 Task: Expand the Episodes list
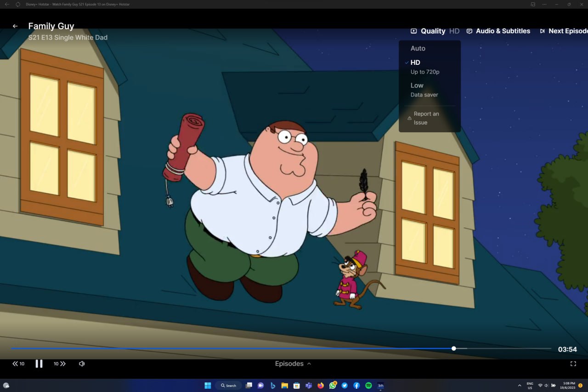(x=293, y=364)
